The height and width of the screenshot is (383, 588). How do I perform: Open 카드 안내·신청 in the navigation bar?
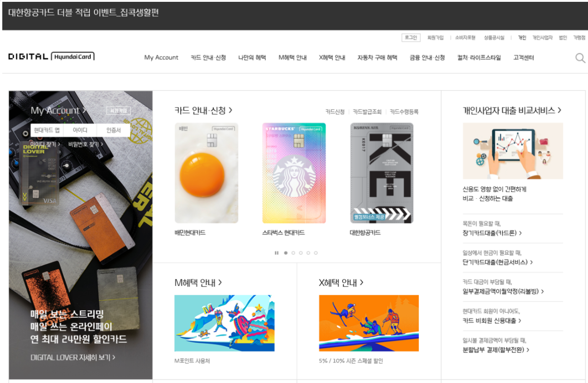[x=208, y=57]
